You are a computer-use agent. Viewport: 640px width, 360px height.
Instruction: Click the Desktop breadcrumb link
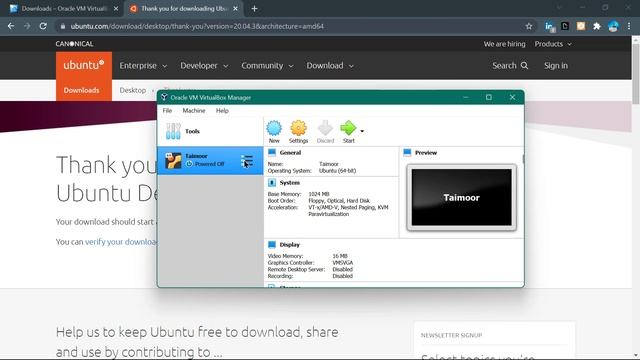(133, 90)
